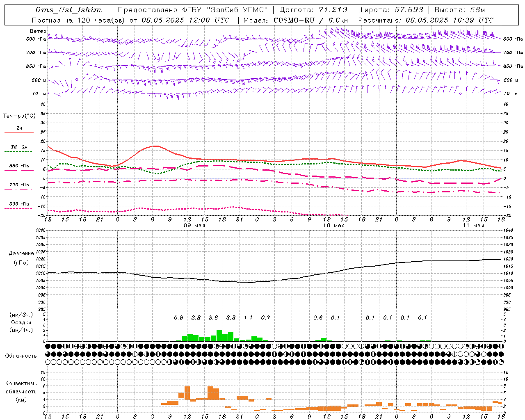Click the "(мм/1ч.)" precipitation unit label
Screen dimensions: 525x420
point(21,330)
